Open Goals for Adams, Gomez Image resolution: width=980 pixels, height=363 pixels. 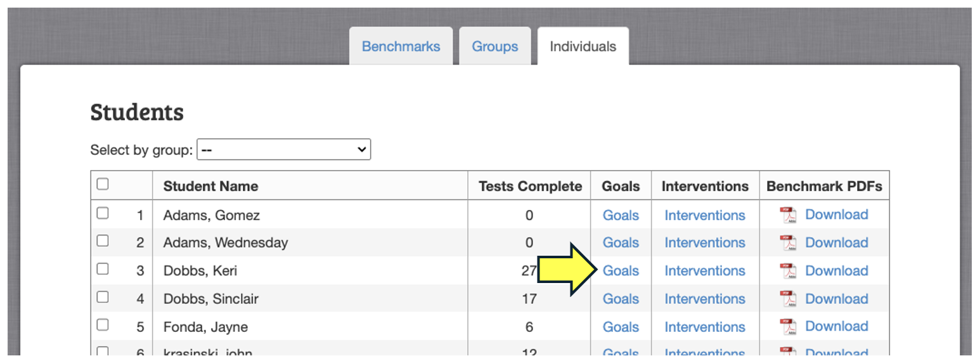pyautogui.click(x=621, y=215)
